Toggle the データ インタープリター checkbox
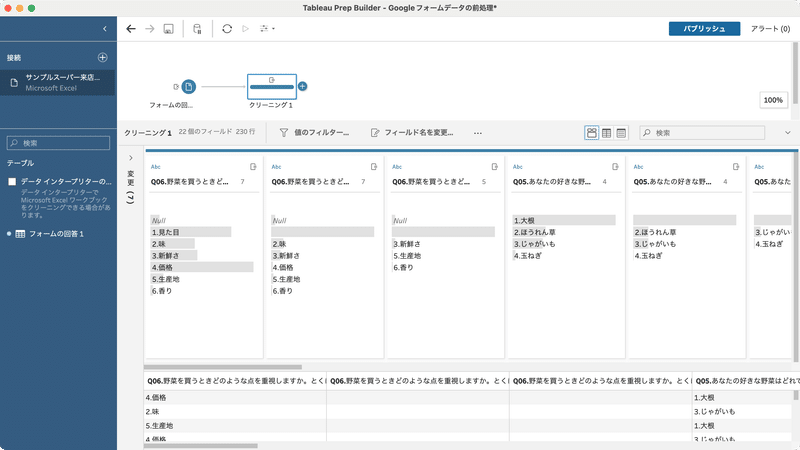Viewport: 800px width, 450px height. click(12, 182)
